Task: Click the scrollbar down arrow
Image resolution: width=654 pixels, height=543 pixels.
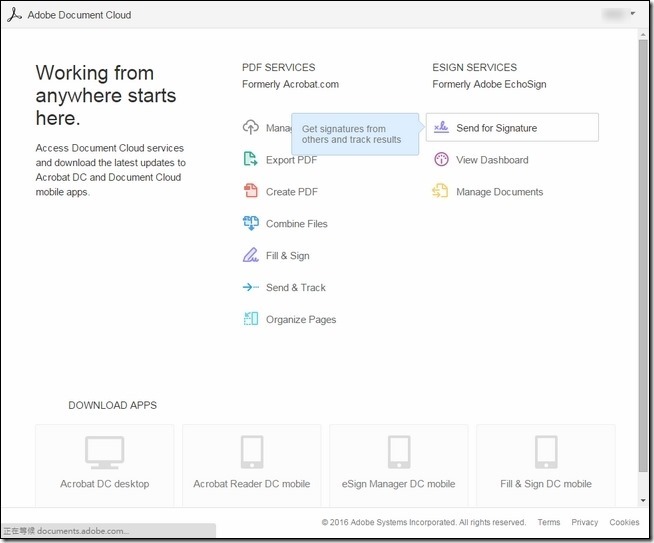Action: [643, 501]
